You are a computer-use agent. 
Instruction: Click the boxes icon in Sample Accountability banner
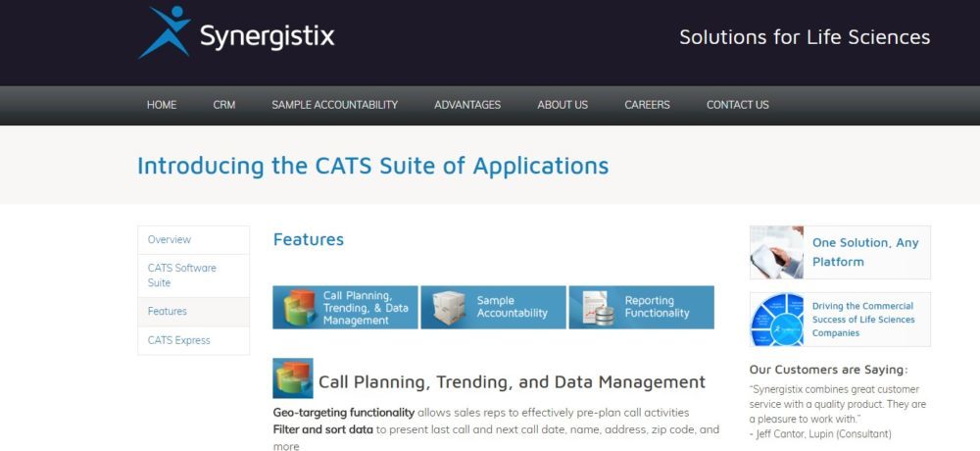(448, 308)
